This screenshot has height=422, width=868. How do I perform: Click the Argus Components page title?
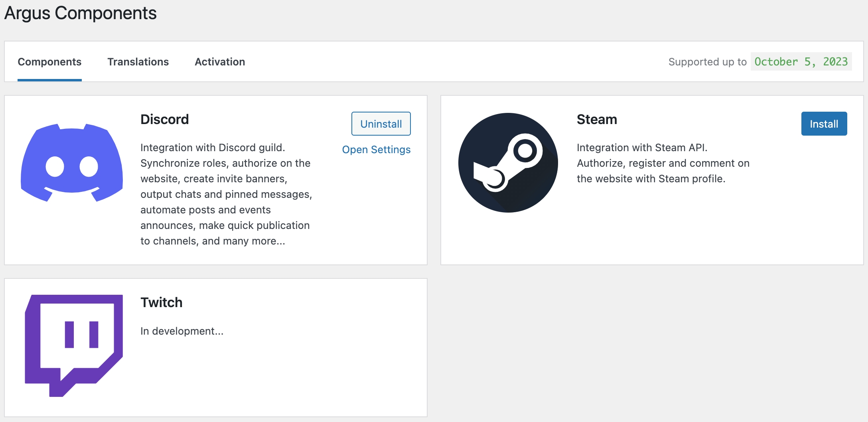(80, 13)
